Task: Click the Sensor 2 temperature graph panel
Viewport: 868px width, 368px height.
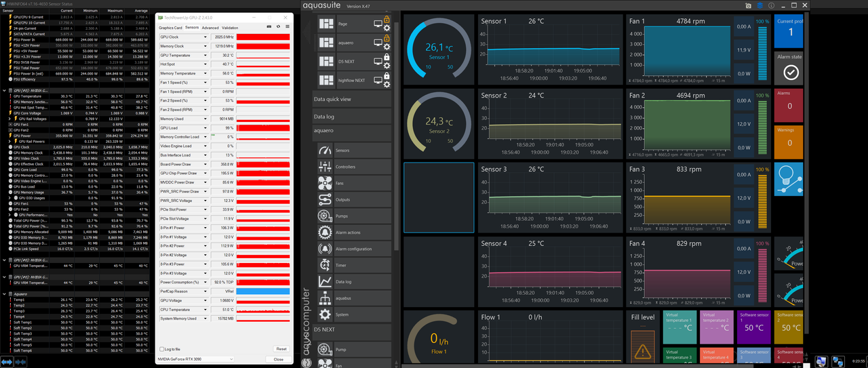Action: click(x=550, y=122)
